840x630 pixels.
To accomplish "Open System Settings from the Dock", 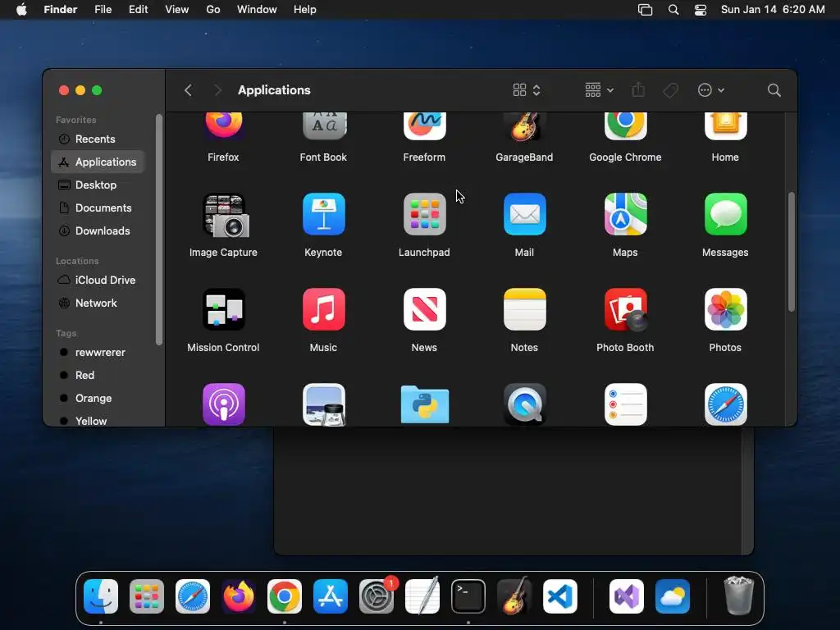I will click(x=377, y=596).
